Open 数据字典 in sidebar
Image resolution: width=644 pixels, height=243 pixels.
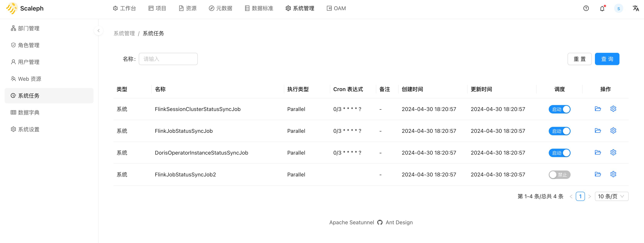[49, 113]
